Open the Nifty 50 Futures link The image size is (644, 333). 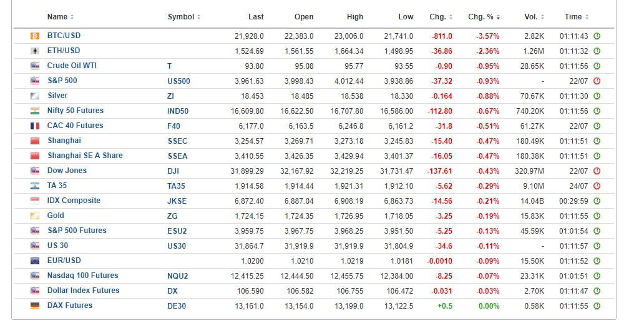(75, 111)
